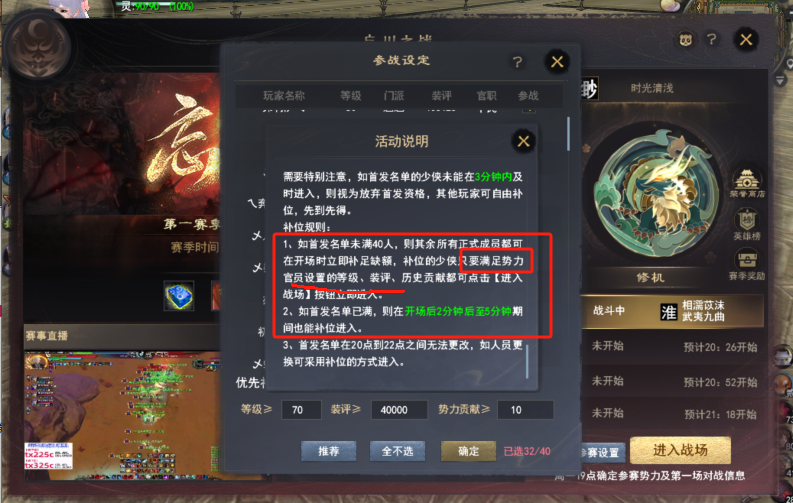This screenshot has height=503, width=793.
Task: Click the top-right help question mark icon
Action: tap(712, 39)
